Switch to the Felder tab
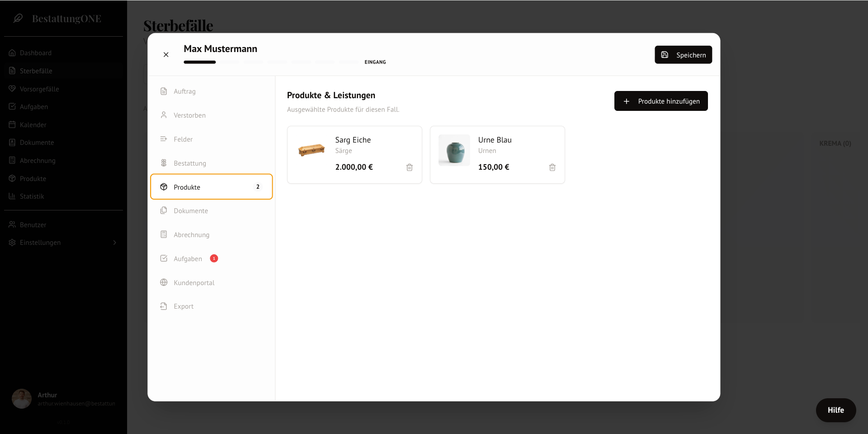Image resolution: width=868 pixels, height=434 pixels. pos(212,139)
